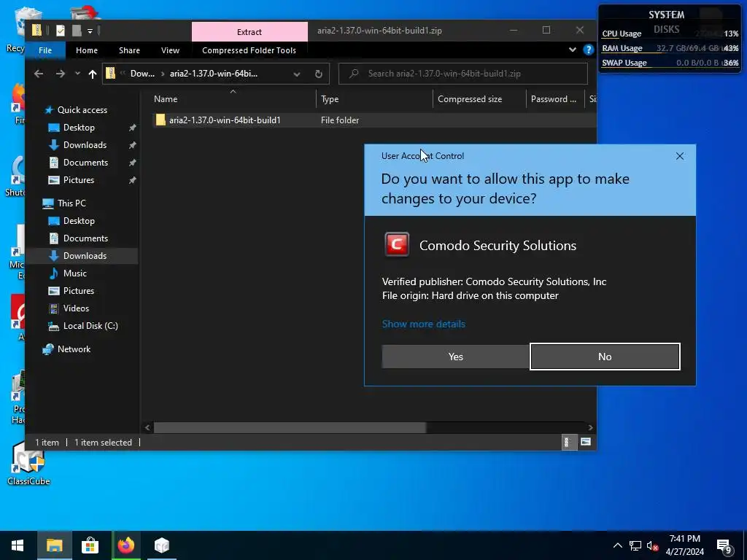The width and height of the screenshot is (747, 560).
Task: Select Network in navigation pane
Action: (x=74, y=349)
